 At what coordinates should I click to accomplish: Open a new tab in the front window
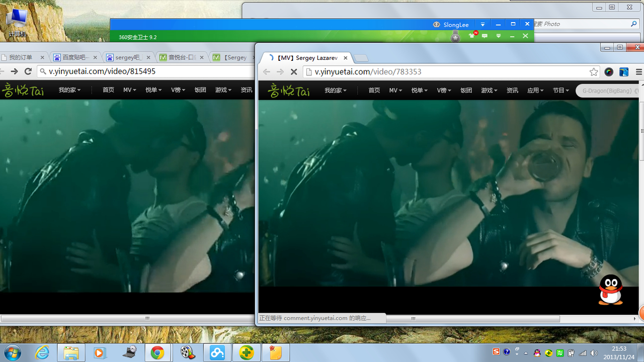tap(361, 58)
